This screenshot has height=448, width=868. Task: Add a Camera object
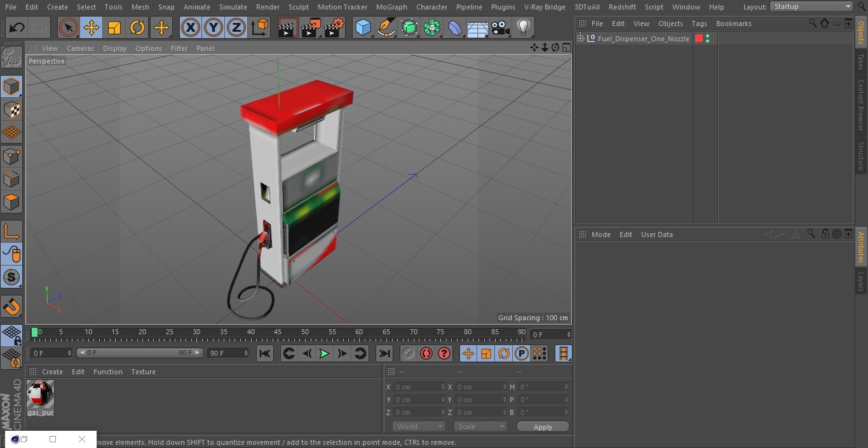coord(501,28)
